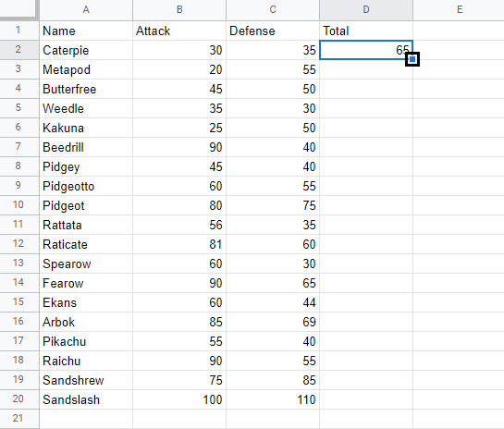Select row 20 header

coord(19,399)
